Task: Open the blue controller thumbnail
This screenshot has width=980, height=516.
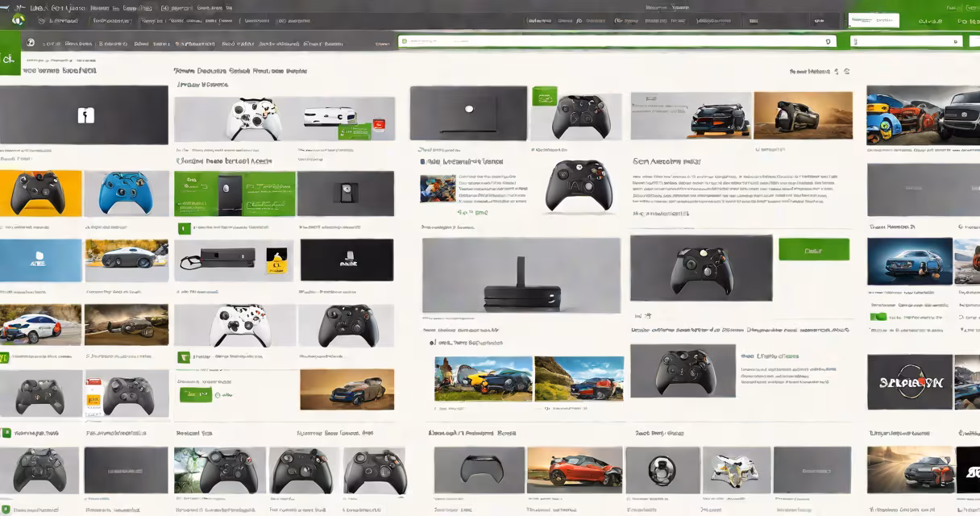Action: pyautogui.click(x=127, y=193)
